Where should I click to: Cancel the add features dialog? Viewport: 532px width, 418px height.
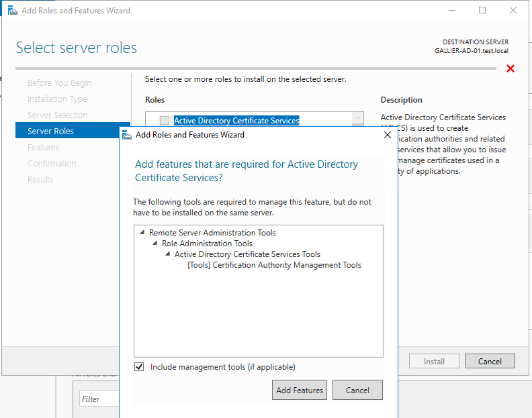pyautogui.click(x=357, y=390)
